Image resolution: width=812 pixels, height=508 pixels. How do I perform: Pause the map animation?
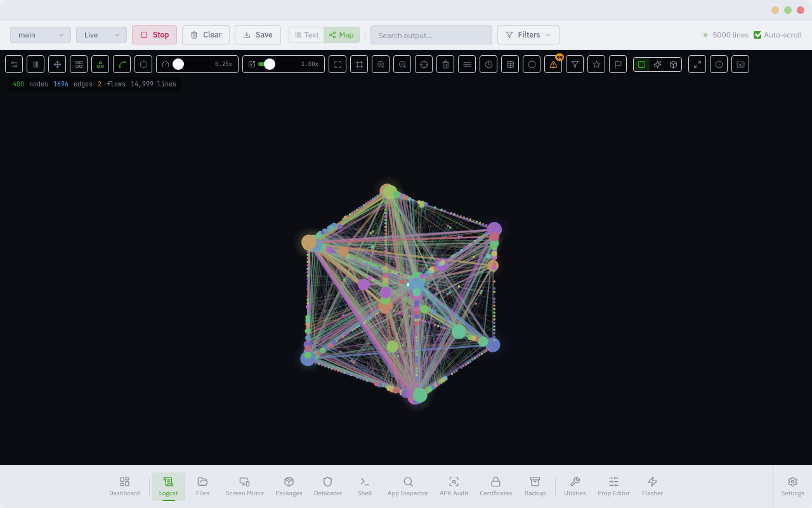point(36,64)
